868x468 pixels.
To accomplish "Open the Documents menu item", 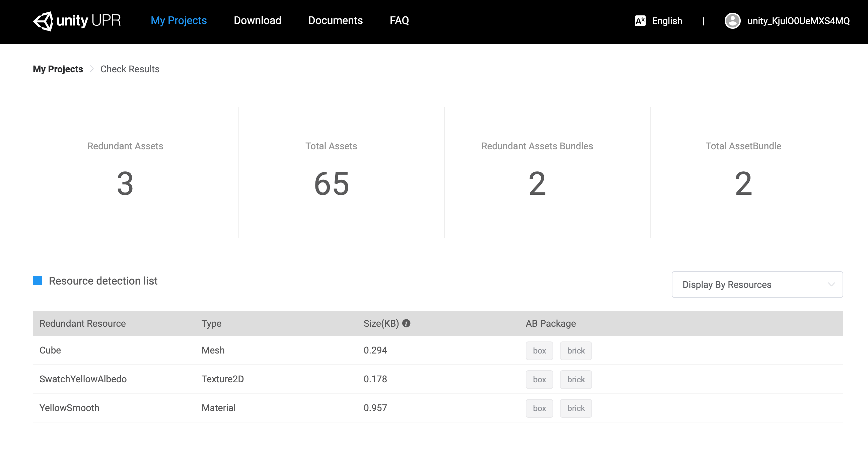I will pyautogui.click(x=335, y=20).
